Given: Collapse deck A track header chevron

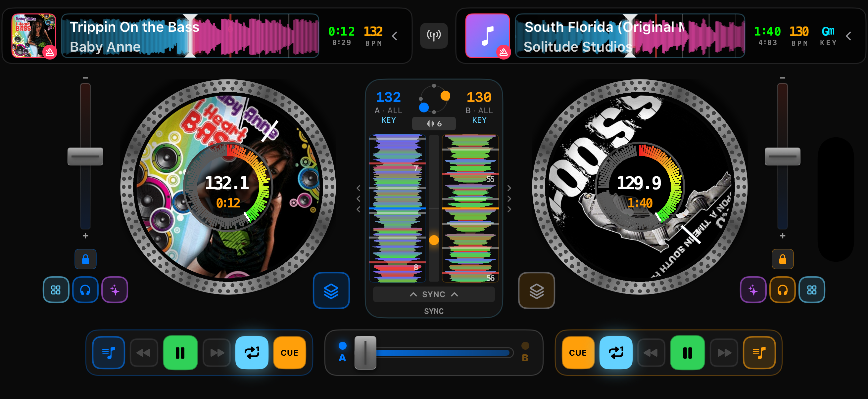Looking at the screenshot, I should 395,36.
